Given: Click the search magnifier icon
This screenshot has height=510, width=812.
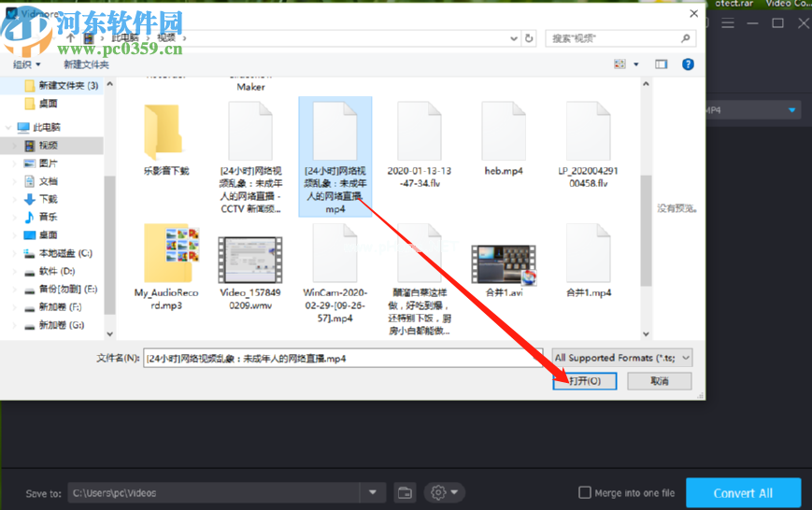Looking at the screenshot, I should (686, 38).
